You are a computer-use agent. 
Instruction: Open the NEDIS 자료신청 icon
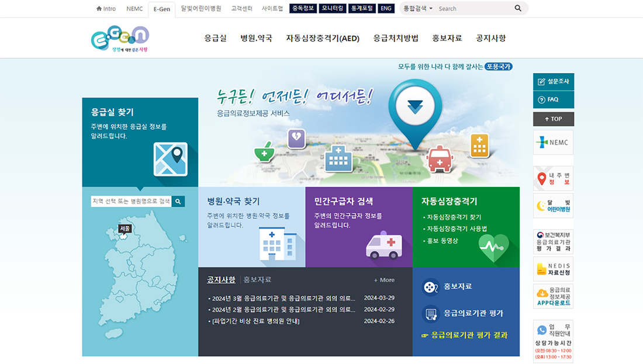pos(552,268)
